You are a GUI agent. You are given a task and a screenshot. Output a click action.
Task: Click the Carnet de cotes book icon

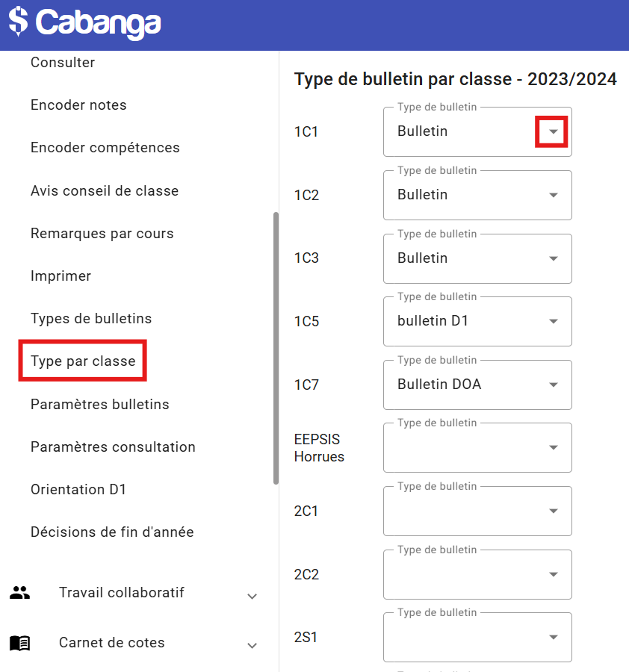[20, 643]
